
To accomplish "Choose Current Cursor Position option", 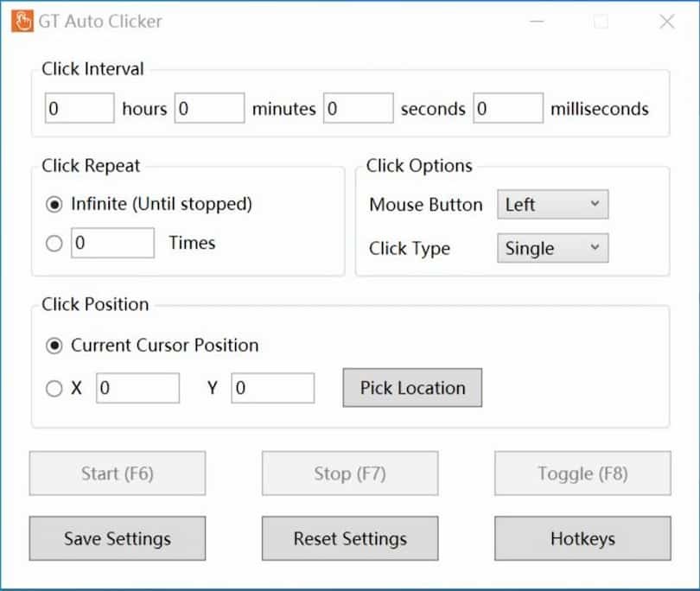I will [x=54, y=346].
